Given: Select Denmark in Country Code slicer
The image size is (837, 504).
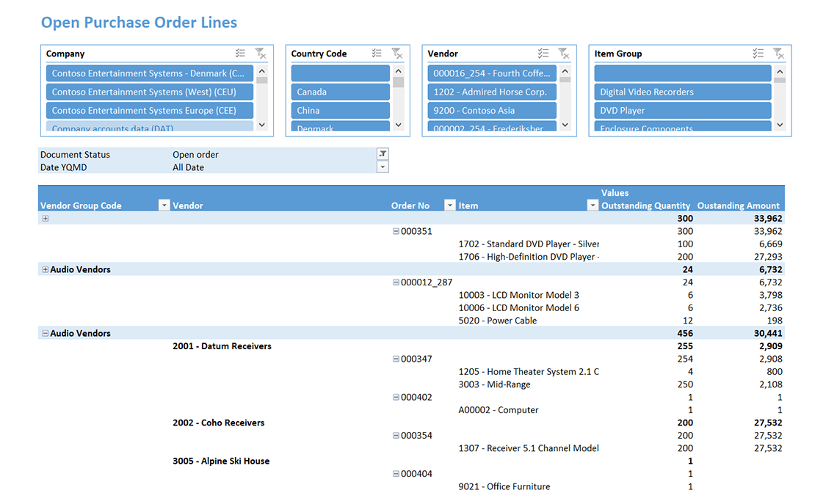Looking at the screenshot, I should click(341, 126).
